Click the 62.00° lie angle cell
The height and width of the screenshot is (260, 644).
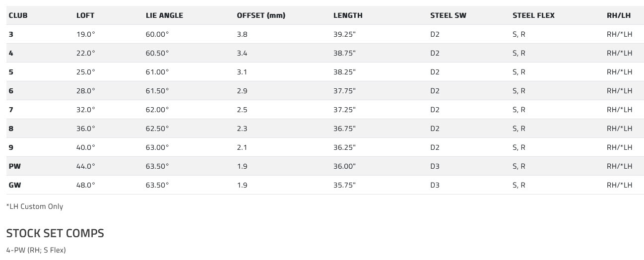click(157, 110)
